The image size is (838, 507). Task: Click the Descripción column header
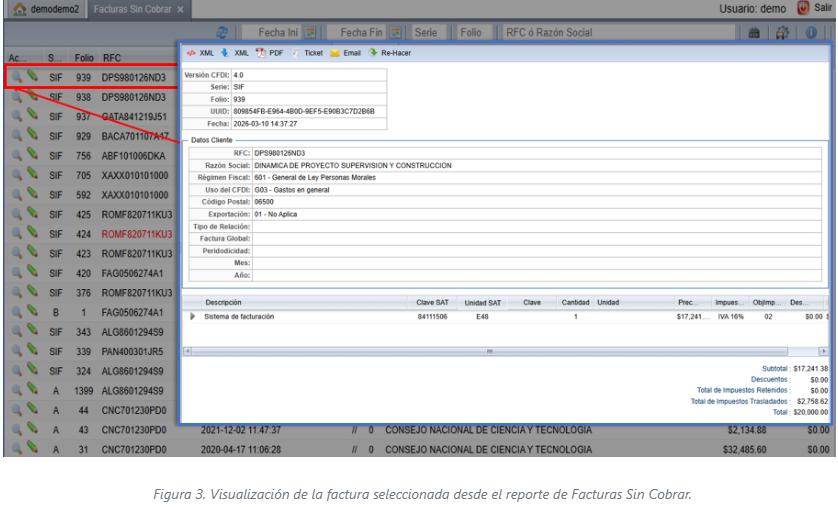(x=223, y=302)
